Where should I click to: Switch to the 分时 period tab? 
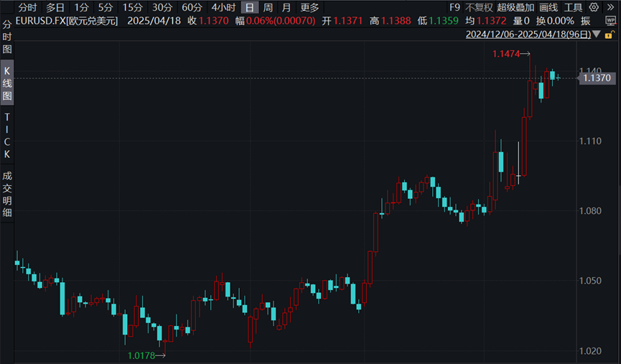coord(28,7)
